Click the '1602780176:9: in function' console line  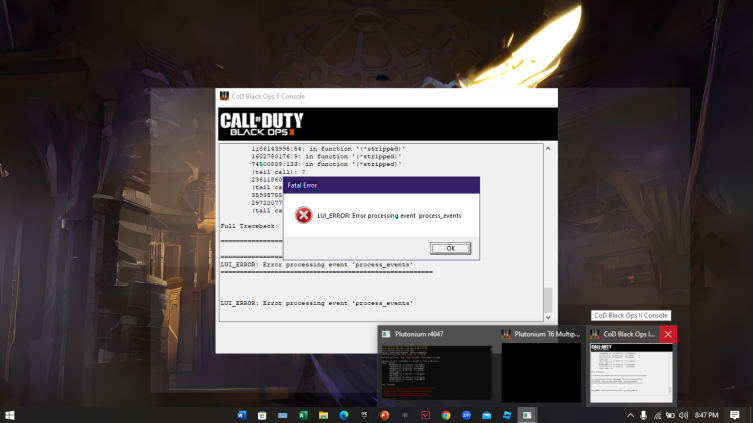click(327, 157)
